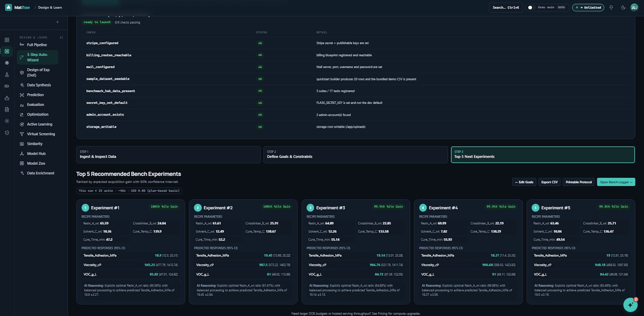
Task: Switch to Step 2 Define Goals & Constraints
Action: (355, 154)
